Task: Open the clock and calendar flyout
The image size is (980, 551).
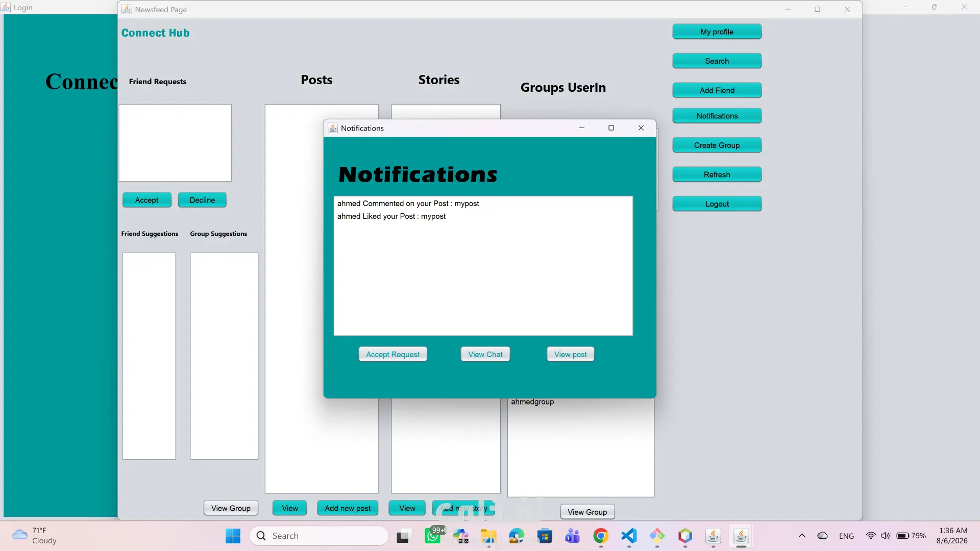Action: point(952,536)
